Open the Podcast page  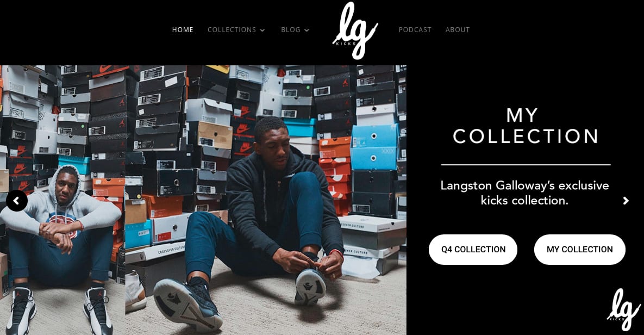click(415, 29)
